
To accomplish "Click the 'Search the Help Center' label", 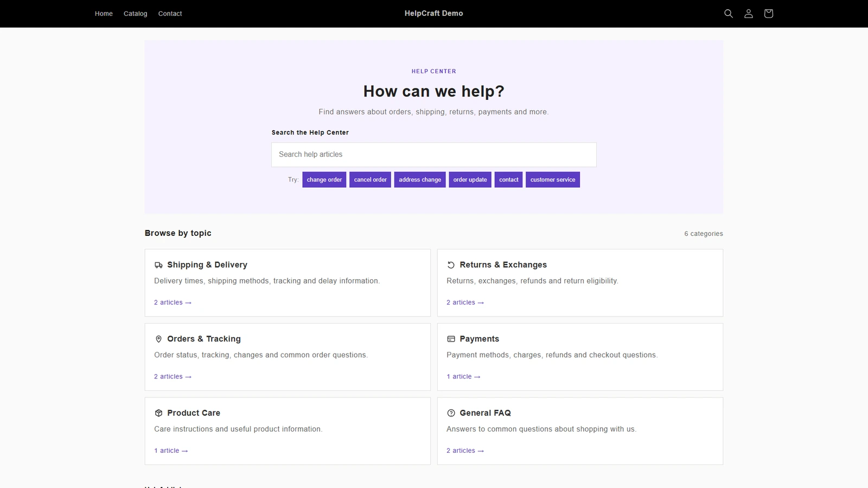I will point(310,132).
